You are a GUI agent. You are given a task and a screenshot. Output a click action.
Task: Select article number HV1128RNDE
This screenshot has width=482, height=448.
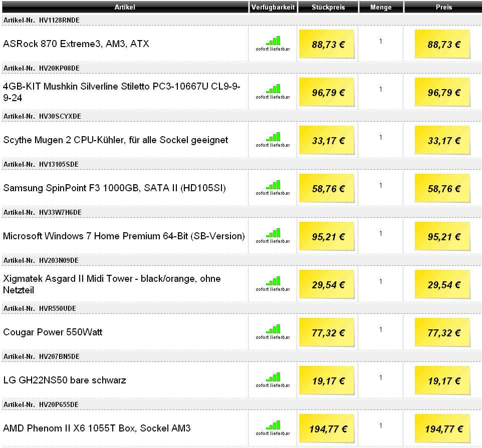pos(59,20)
